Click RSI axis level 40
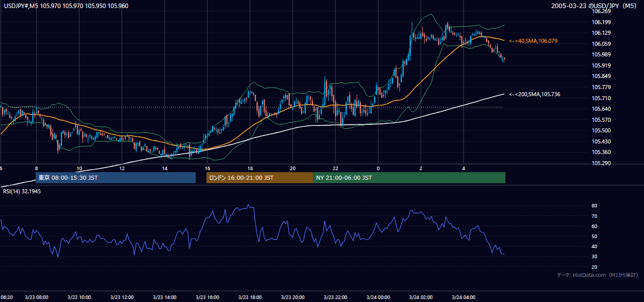Viewport: 644px width, 302px height. point(594,247)
